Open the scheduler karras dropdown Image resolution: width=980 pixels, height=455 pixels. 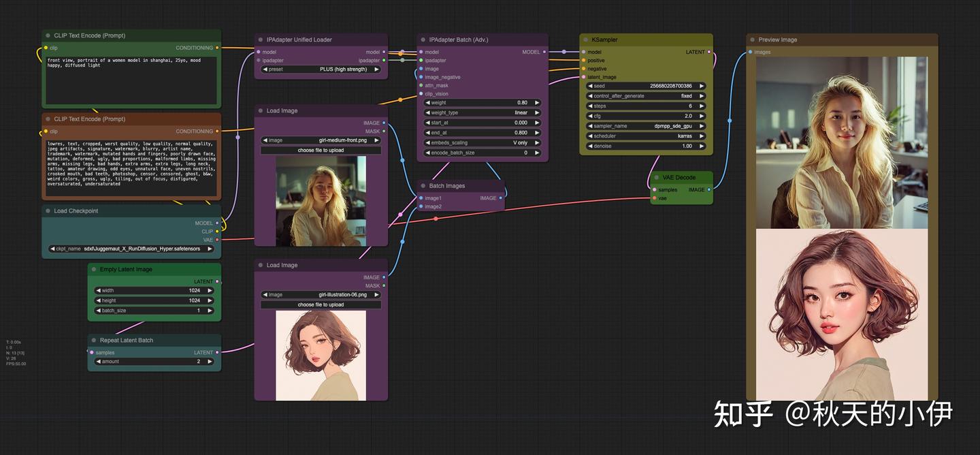coord(646,136)
